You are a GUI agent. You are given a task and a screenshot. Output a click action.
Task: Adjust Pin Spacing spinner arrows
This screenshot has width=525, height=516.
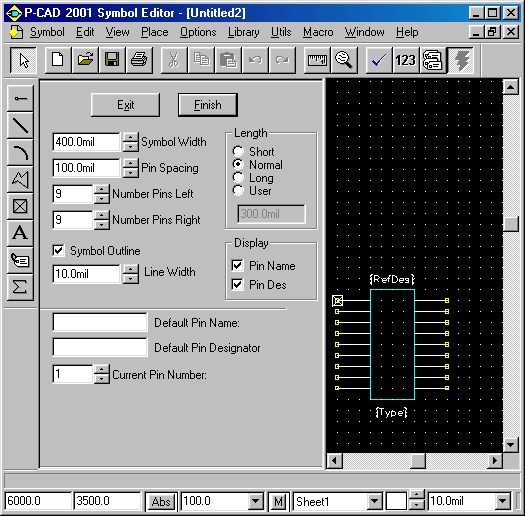(x=131, y=168)
